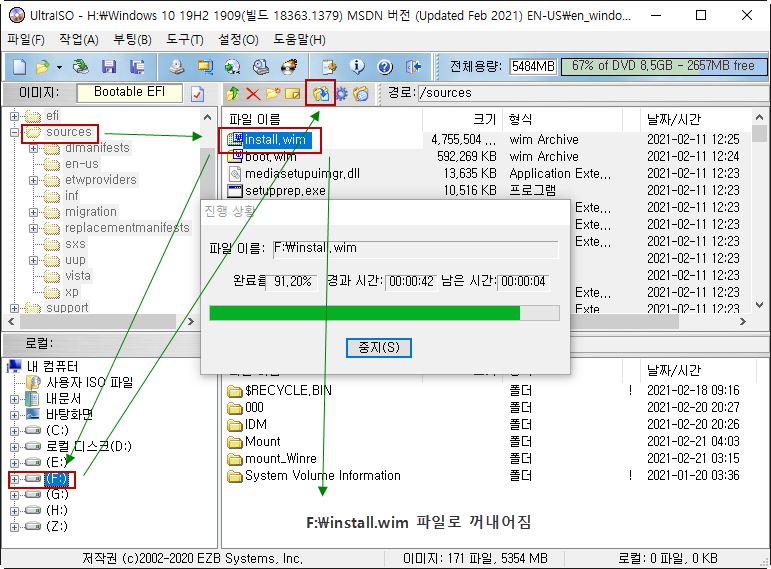
Task: Collapse the sources folder in image tree
Action: pos(14,132)
